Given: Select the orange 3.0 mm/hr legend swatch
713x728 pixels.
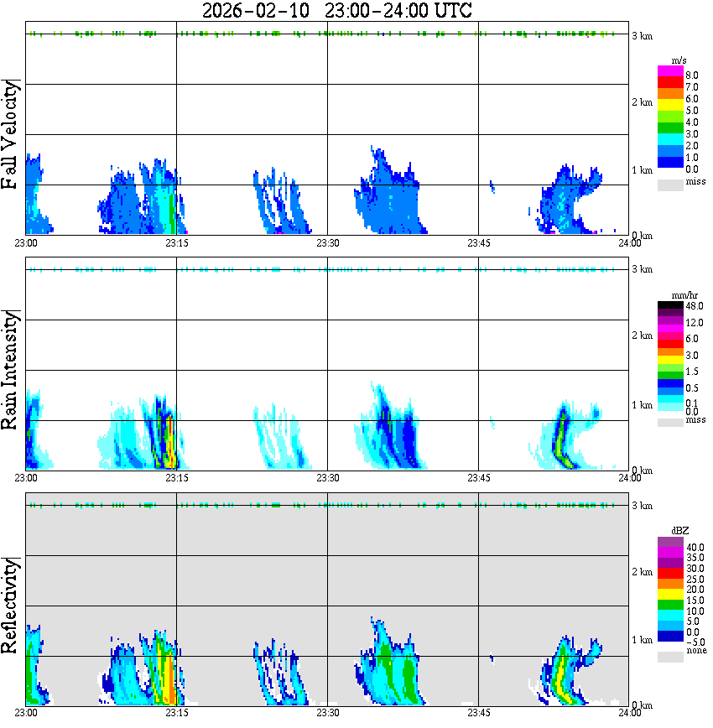Looking at the screenshot, I should click(x=670, y=351).
